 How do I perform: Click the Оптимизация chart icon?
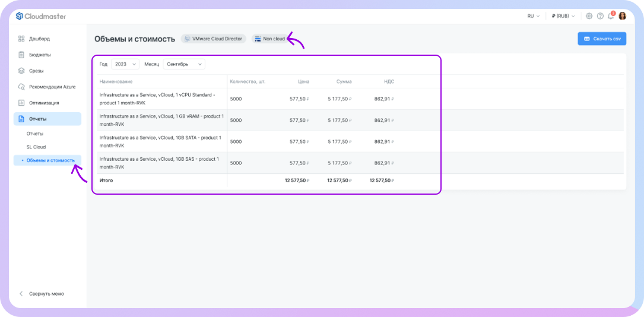pyautogui.click(x=21, y=103)
